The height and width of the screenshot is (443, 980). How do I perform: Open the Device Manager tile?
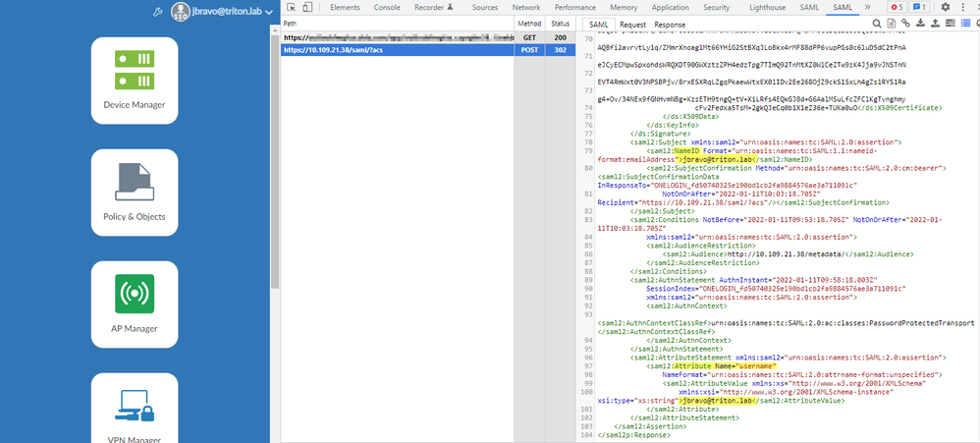[134, 81]
